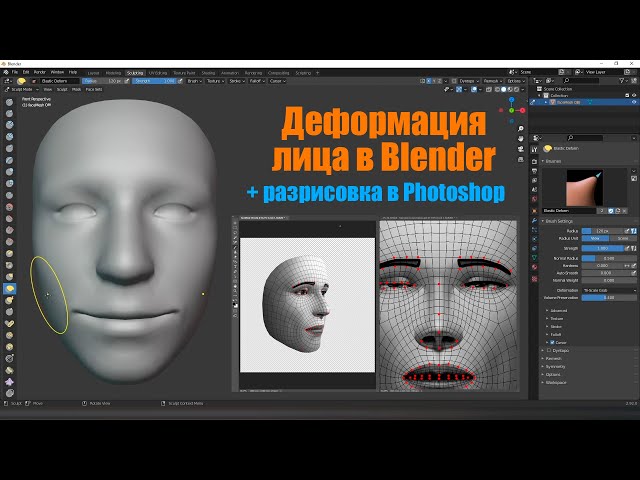This screenshot has height=480, width=640.
Task: Toggle the camera view icon
Action: click(x=521, y=149)
